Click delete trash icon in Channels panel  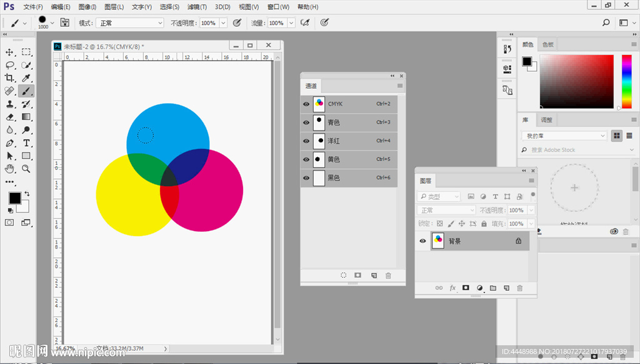click(388, 275)
